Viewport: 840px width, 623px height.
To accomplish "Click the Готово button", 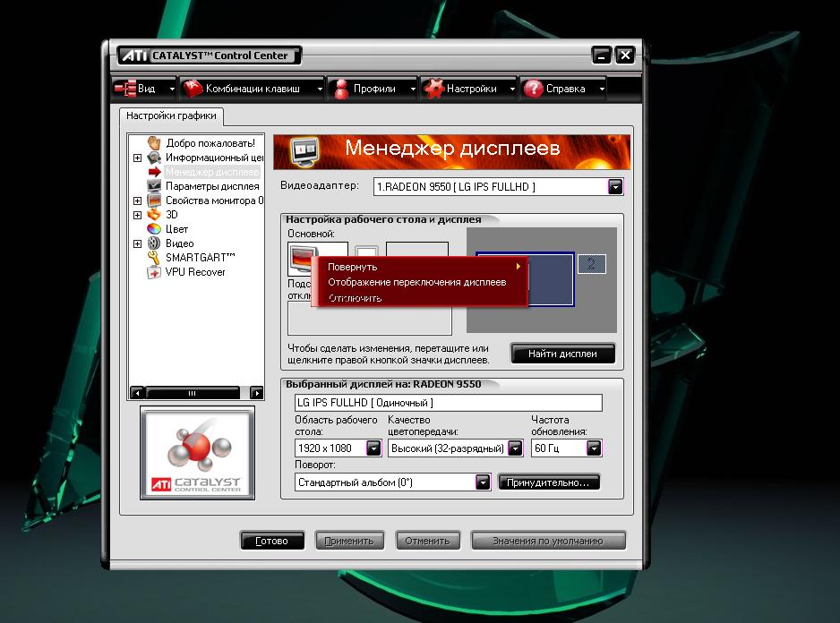I will point(272,541).
